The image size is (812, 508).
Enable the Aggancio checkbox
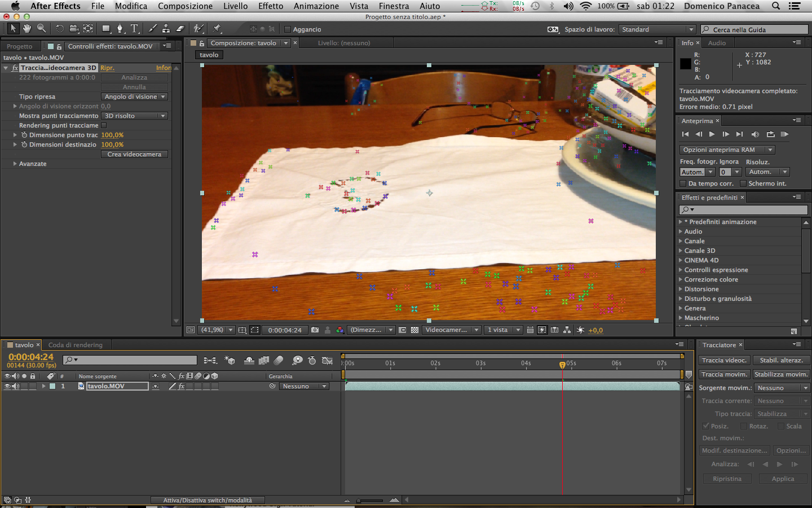(288, 29)
